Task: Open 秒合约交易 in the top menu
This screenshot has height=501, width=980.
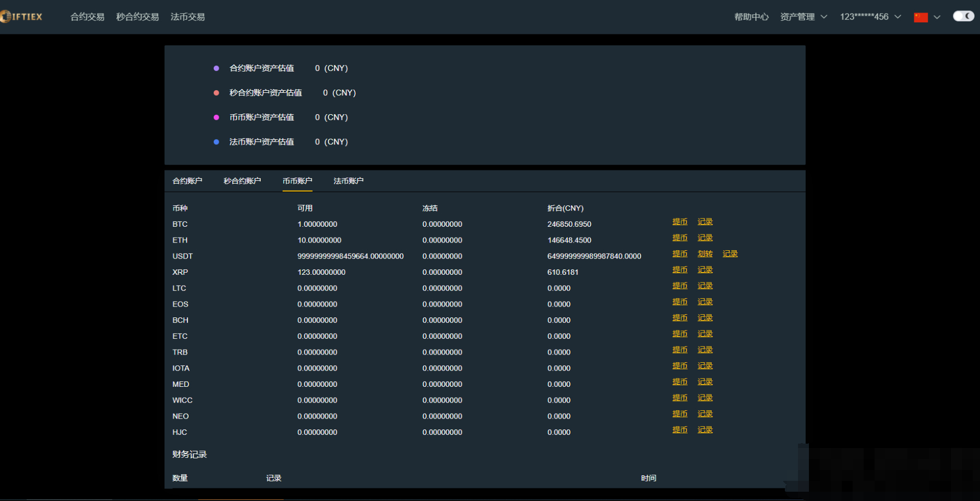Action: tap(137, 17)
